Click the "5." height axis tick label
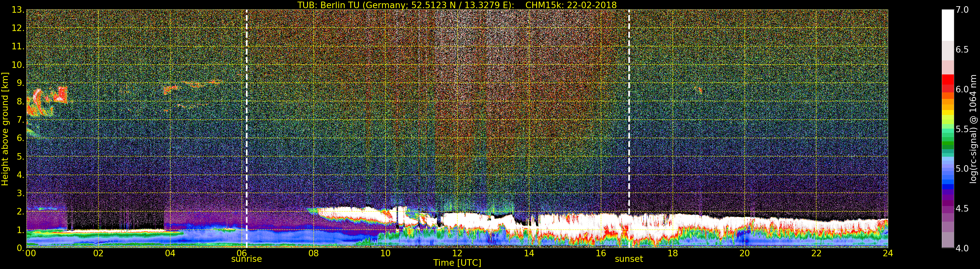This screenshot has height=269, width=980. pyautogui.click(x=21, y=156)
